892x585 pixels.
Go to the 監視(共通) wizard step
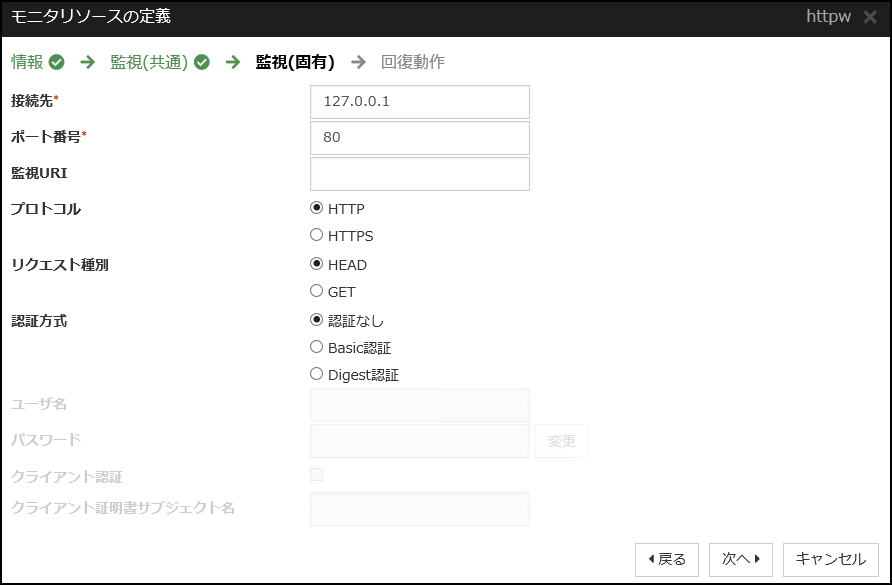(x=149, y=62)
